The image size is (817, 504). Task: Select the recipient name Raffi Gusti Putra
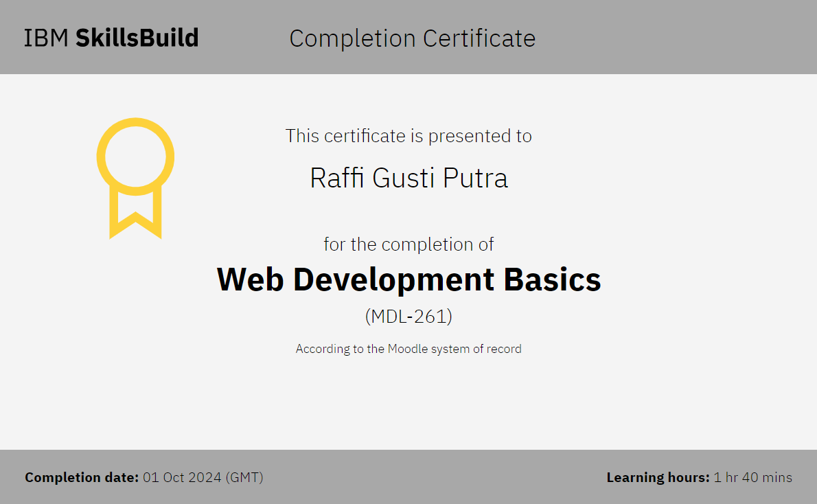[x=408, y=178]
